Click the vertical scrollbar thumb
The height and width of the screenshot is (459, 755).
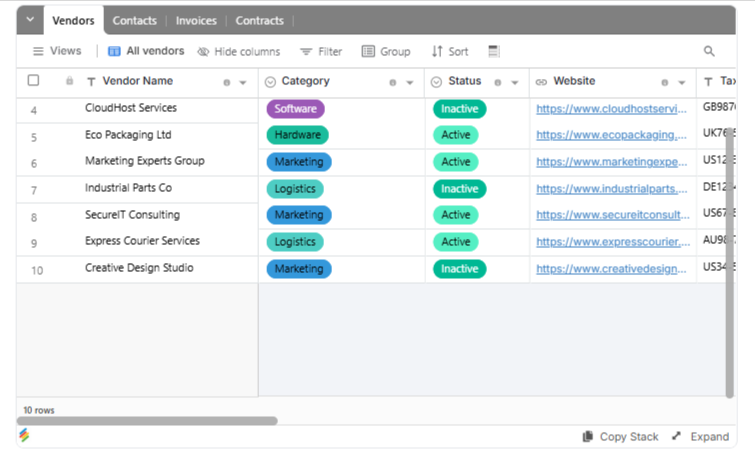pyautogui.click(x=730, y=262)
